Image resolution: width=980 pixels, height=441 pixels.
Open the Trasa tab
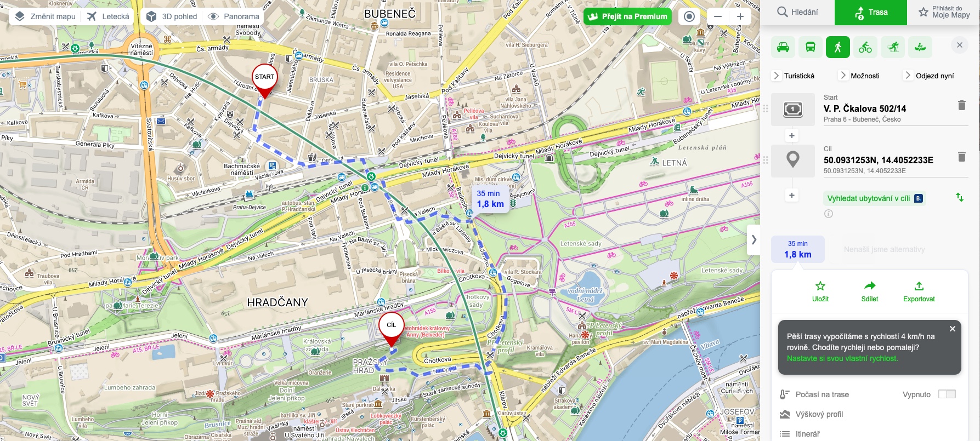point(871,12)
